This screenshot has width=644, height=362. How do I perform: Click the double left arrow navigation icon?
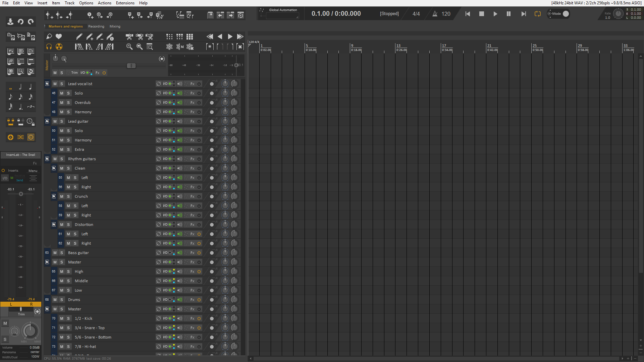[210, 37]
